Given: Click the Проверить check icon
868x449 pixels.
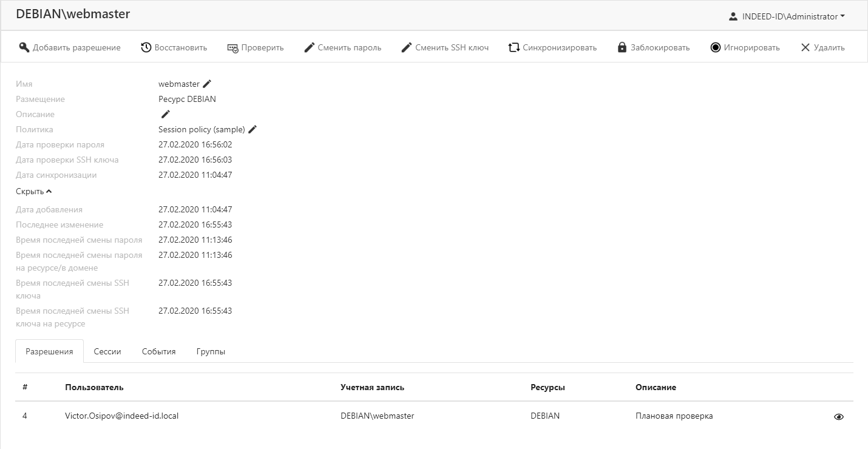Looking at the screenshot, I should [x=233, y=47].
